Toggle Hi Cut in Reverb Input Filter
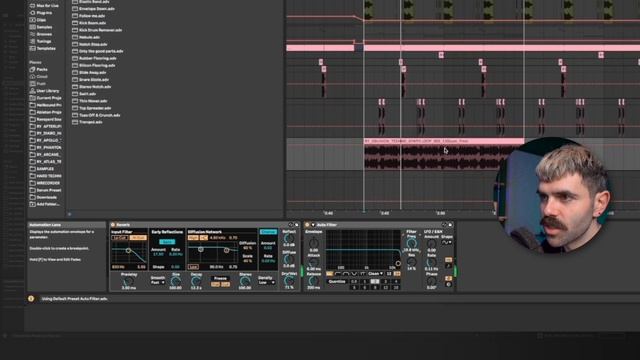Viewport: 640px width, 360px height. pyautogui.click(x=138, y=238)
